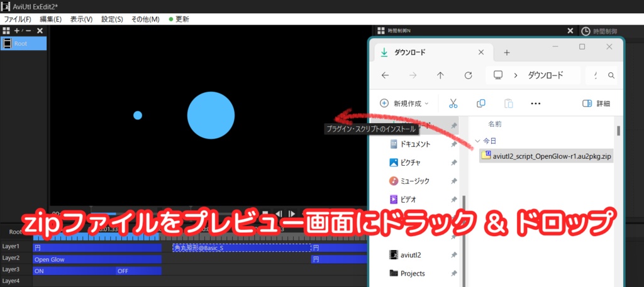Unpin ミュージック using its pin icon

454,181
